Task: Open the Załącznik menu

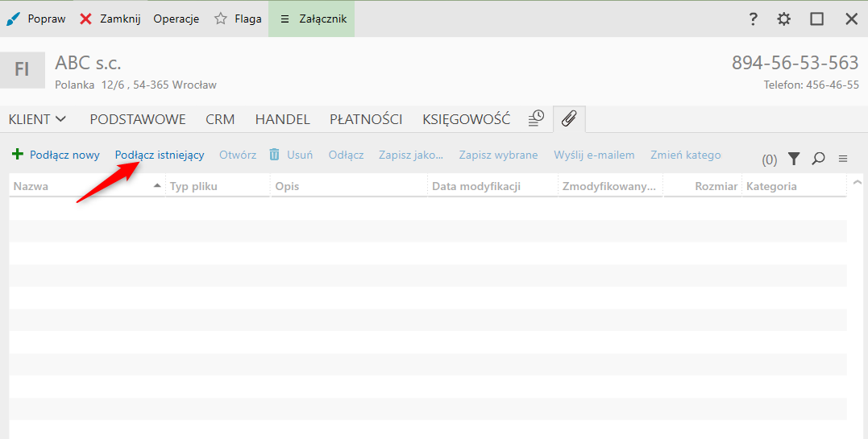Action: point(312,19)
